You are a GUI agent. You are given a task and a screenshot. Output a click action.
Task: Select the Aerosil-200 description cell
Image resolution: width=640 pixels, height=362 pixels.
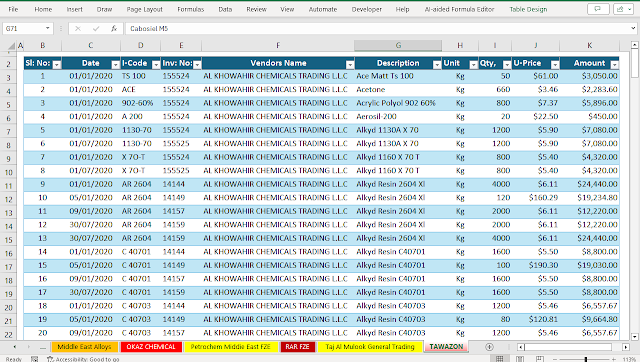pyautogui.click(x=398, y=116)
